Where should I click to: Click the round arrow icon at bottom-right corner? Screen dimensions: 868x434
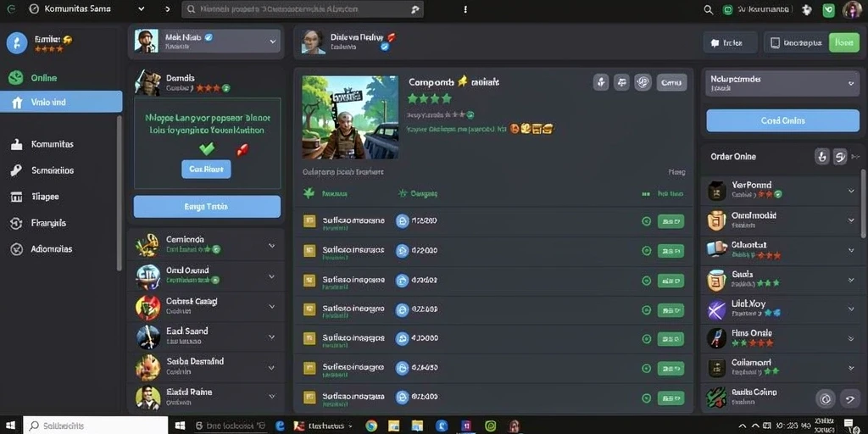[x=849, y=398]
